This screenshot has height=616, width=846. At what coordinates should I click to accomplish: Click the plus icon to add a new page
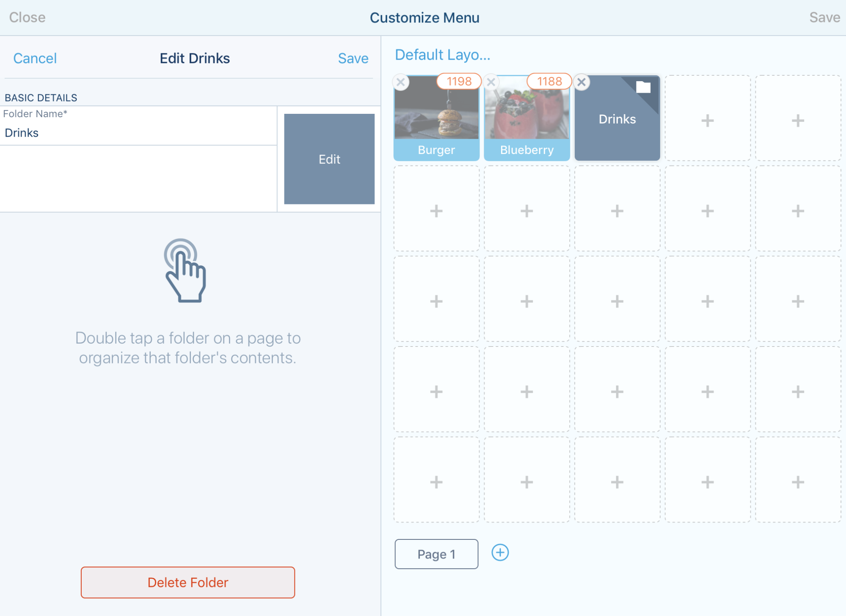click(500, 553)
